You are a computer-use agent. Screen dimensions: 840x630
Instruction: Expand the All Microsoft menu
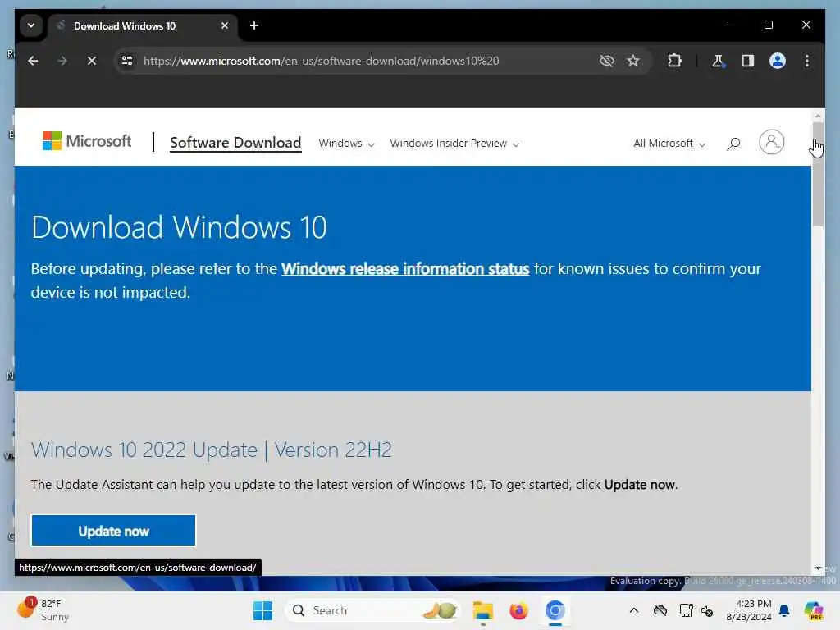point(669,144)
